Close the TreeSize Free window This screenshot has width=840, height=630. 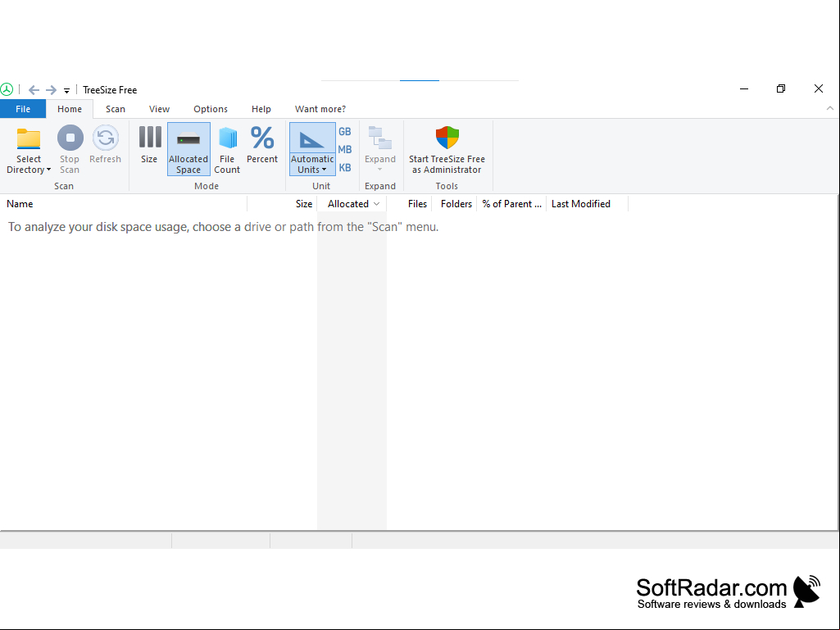819,89
